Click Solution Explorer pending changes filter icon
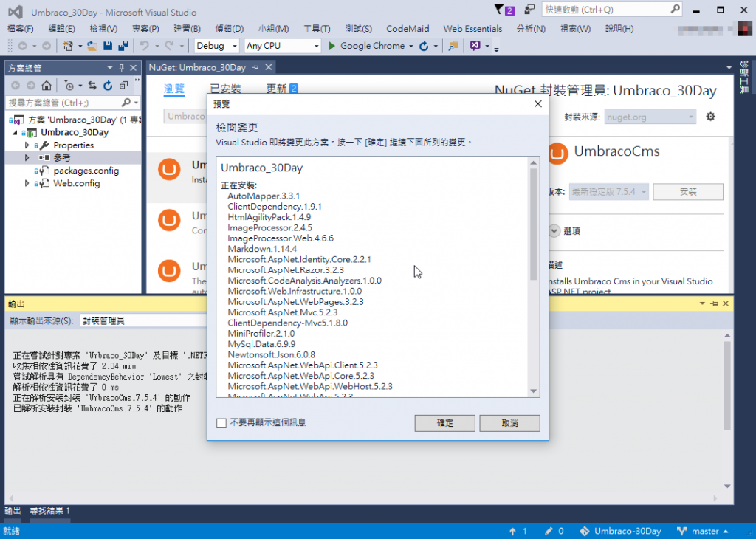Image resolution: width=756 pixels, height=539 pixels. [x=69, y=86]
